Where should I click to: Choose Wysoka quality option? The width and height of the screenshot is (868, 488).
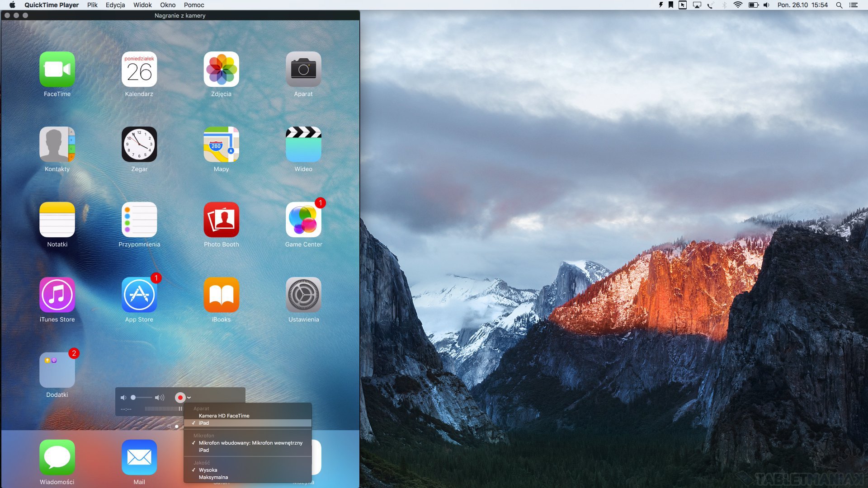pos(208,470)
